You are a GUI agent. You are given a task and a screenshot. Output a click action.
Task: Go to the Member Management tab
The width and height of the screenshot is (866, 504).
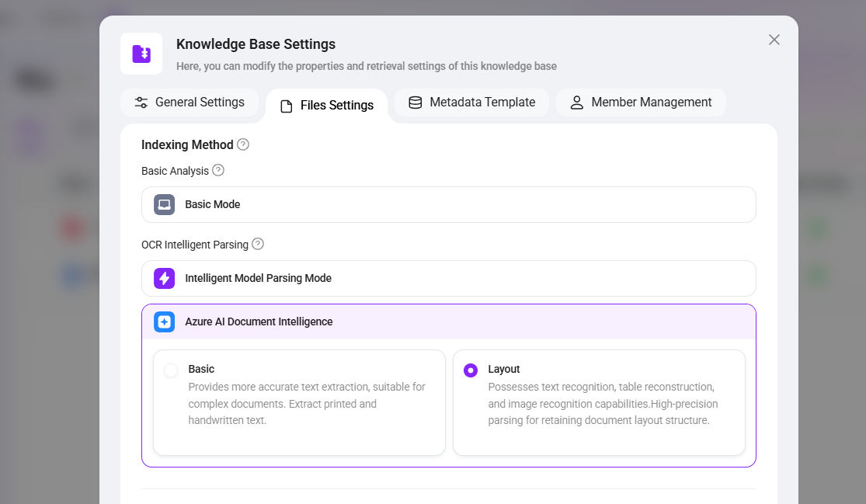click(x=641, y=103)
